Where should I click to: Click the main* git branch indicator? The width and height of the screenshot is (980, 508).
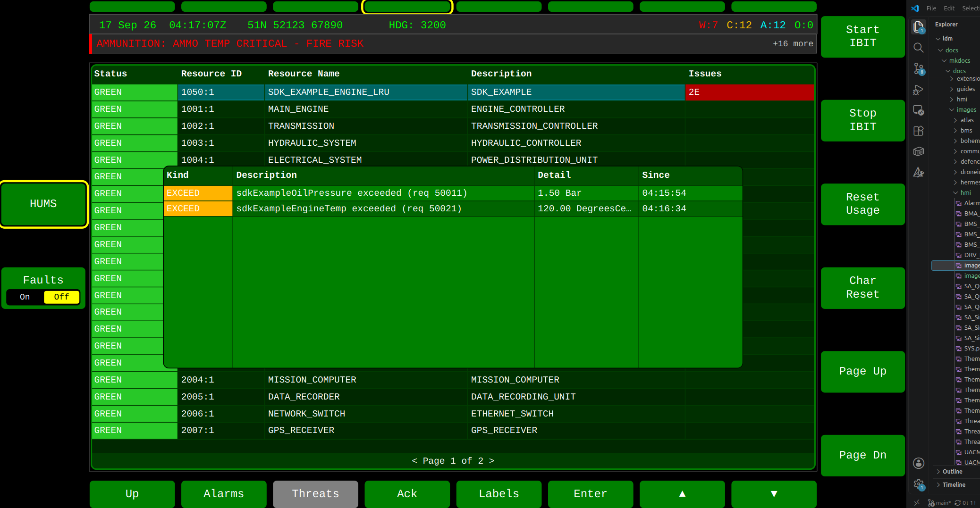pos(939,503)
